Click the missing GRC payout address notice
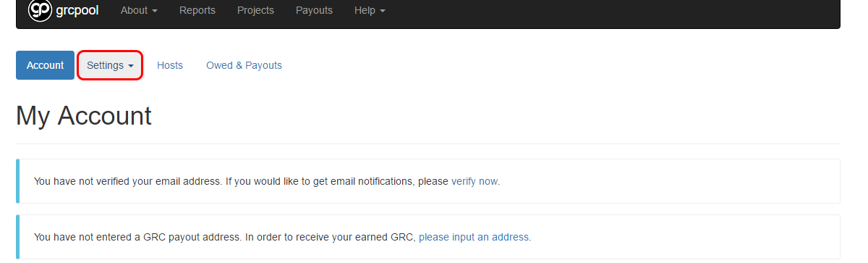 point(283,237)
